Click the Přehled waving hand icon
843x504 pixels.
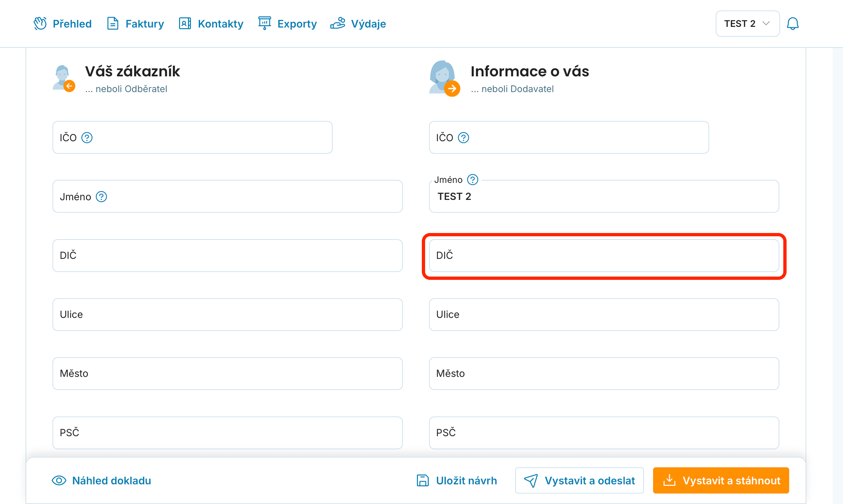[x=40, y=24]
